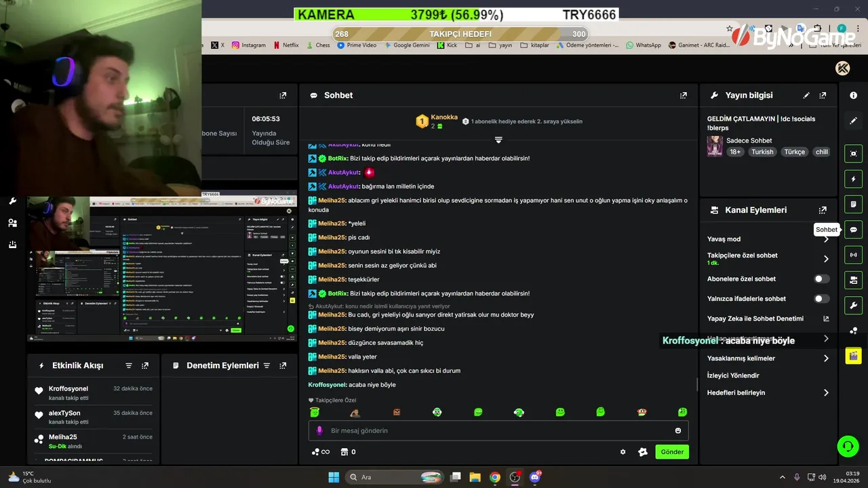
Task: Click the Türkçe language tag
Action: (795, 152)
